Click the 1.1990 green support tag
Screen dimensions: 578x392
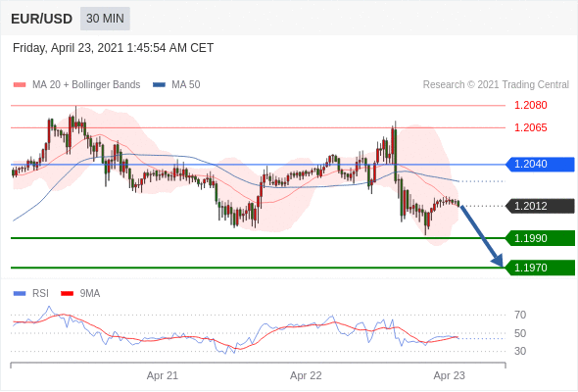coord(540,238)
